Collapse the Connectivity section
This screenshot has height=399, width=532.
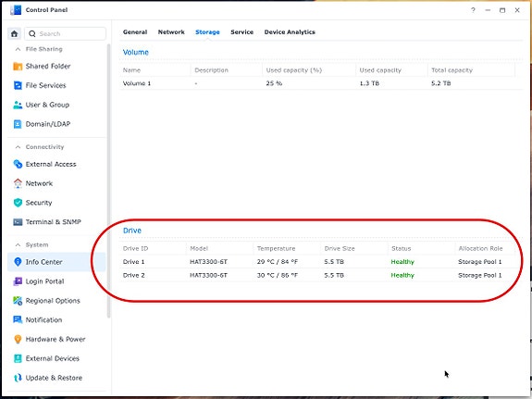point(18,147)
